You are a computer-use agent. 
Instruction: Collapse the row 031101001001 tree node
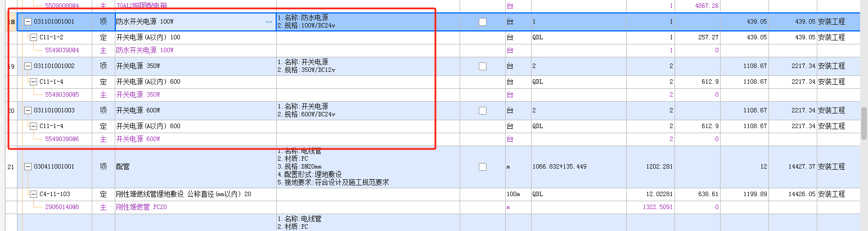pyautogui.click(x=28, y=22)
